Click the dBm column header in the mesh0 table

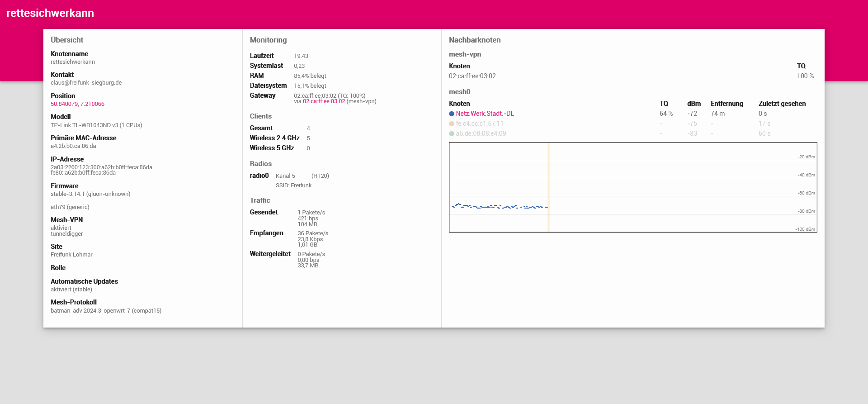693,104
